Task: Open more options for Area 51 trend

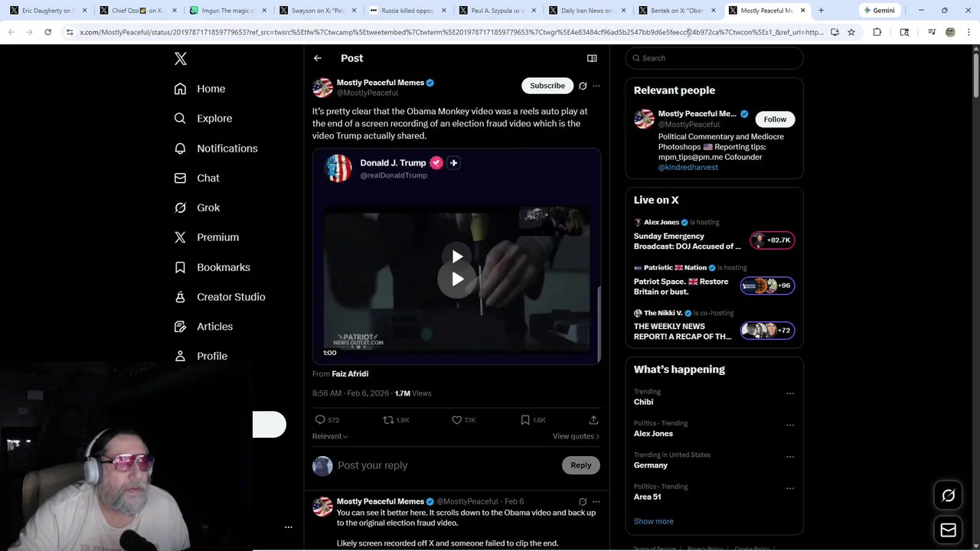Action: click(790, 488)
